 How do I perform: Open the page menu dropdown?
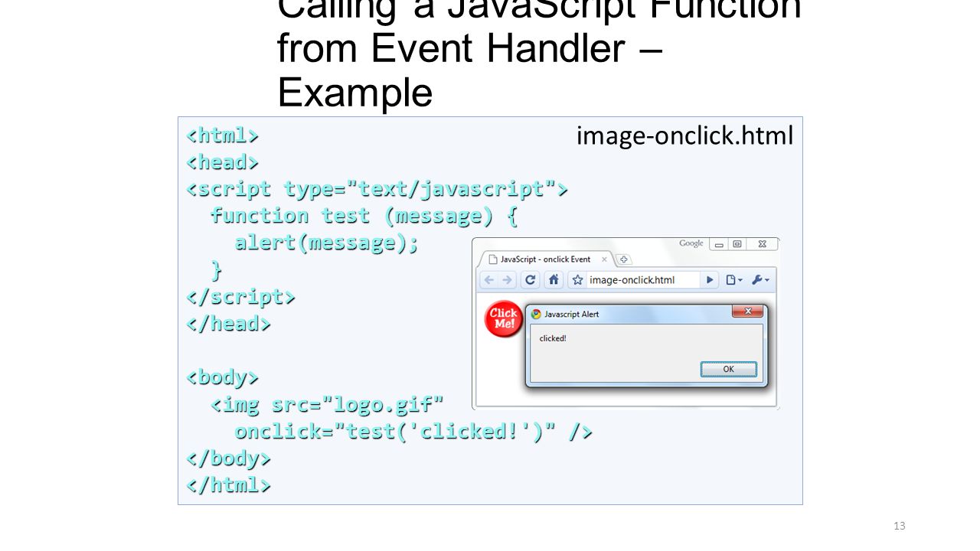[x=733, y=280]
